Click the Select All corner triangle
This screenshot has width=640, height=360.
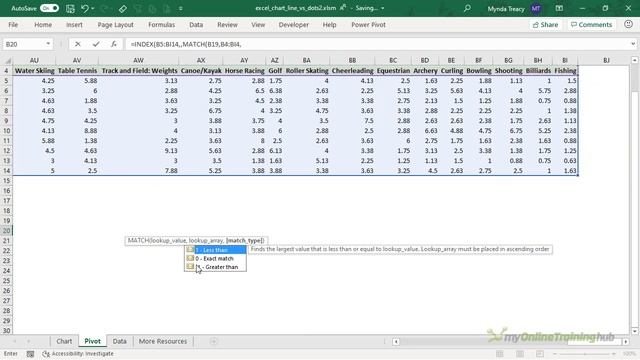click(x=7, y=60)
